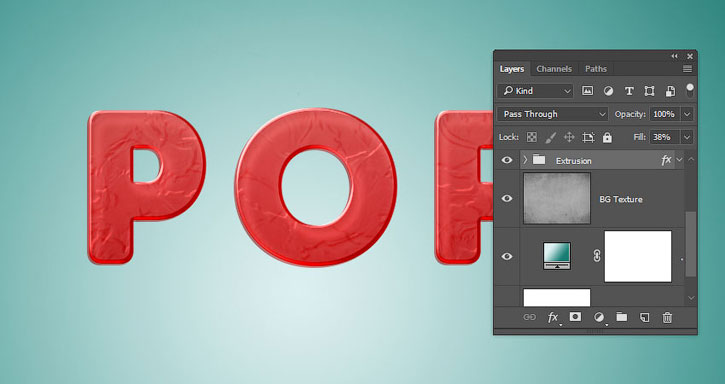Select BG Texture layer thumbnail
The height and width of the screenshot is (384, 725).
[557, 198]
